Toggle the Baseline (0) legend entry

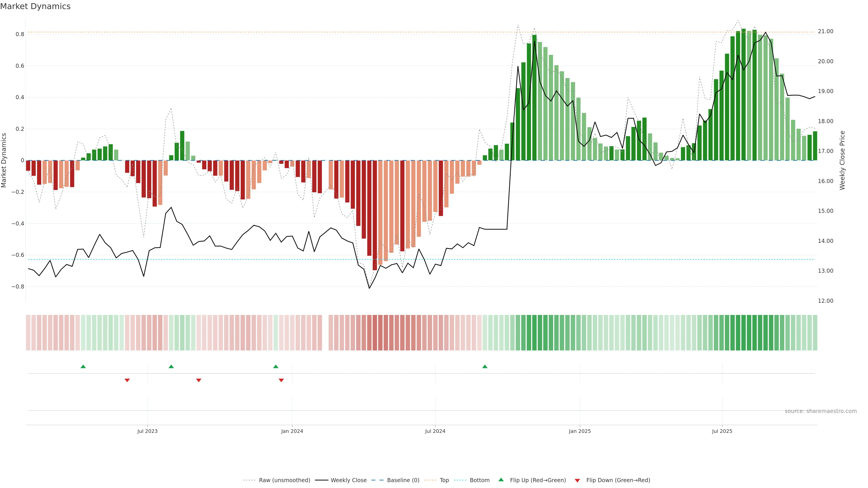[403, 480]
